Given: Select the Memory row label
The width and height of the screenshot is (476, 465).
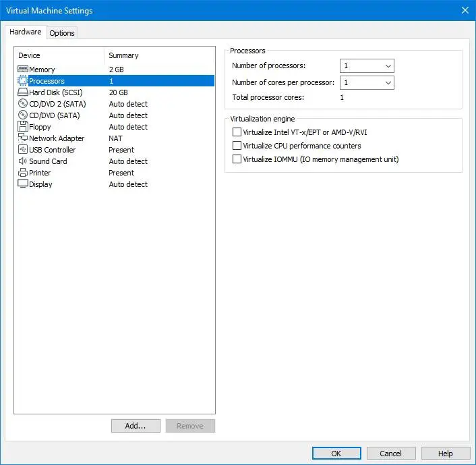Looking at the screenshot, I should (x=42, y=70).
